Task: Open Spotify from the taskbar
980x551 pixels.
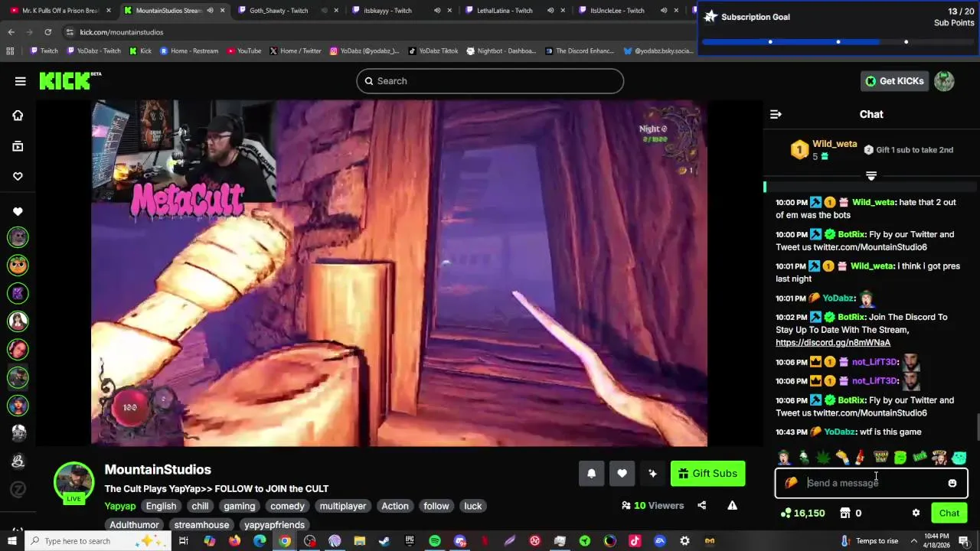Action: pyautogui.click(x=435, y=541)
